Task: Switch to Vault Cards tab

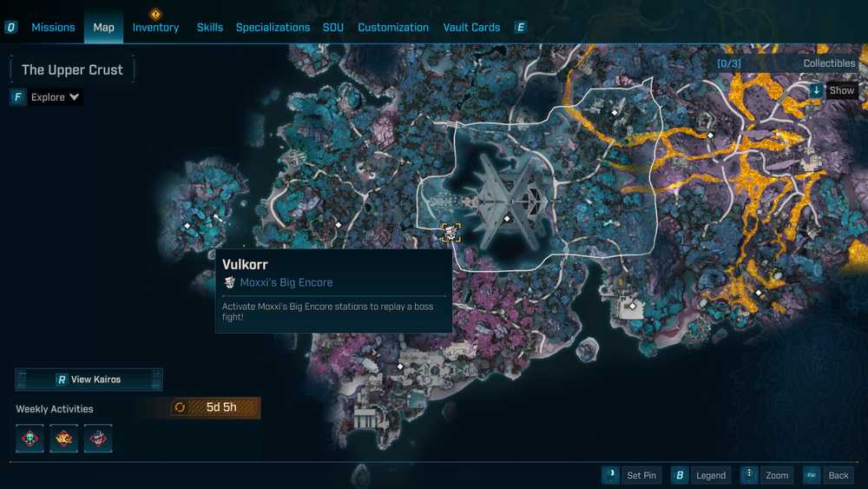Action: click(471, 27)
